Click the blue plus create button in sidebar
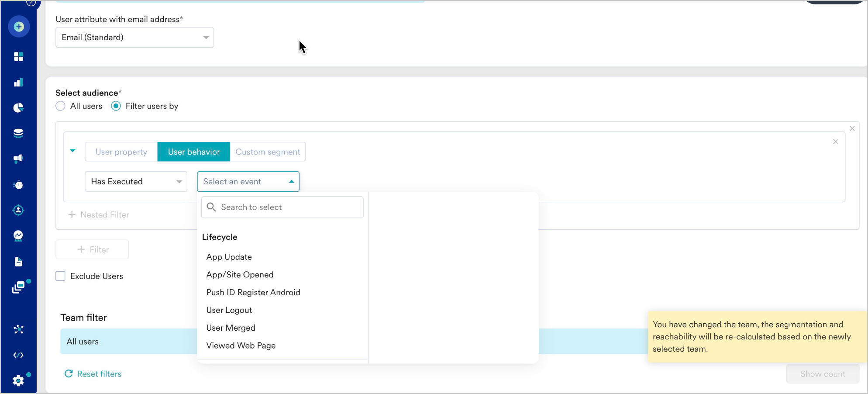Screen dimensions: 868x394 click(19, 27)
